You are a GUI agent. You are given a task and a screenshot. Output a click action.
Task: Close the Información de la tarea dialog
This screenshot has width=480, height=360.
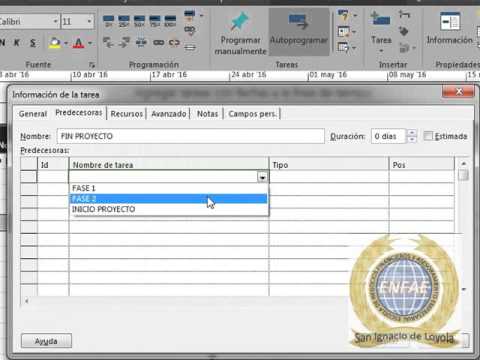459,92
